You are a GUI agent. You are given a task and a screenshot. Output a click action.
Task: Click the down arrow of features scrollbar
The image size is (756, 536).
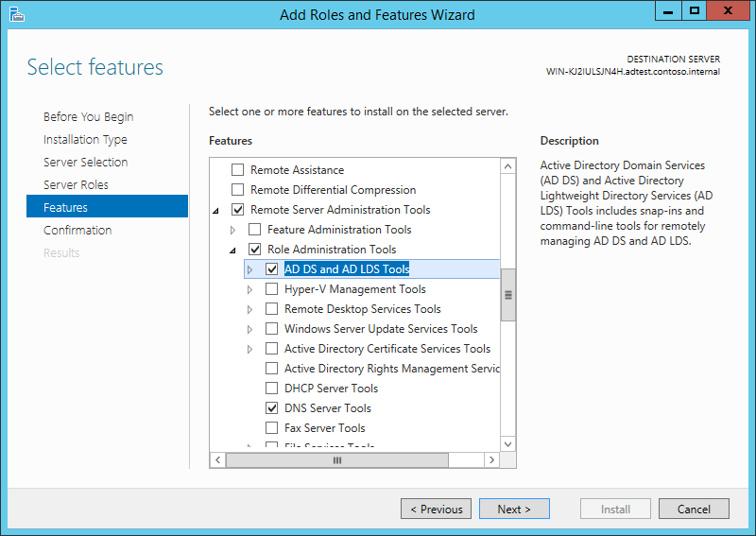507,444
